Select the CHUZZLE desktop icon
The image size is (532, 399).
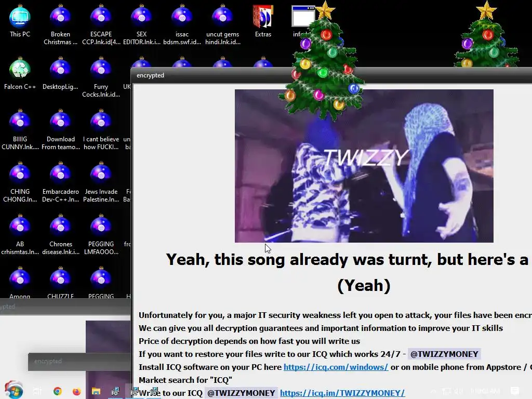[x=60, y=283]
